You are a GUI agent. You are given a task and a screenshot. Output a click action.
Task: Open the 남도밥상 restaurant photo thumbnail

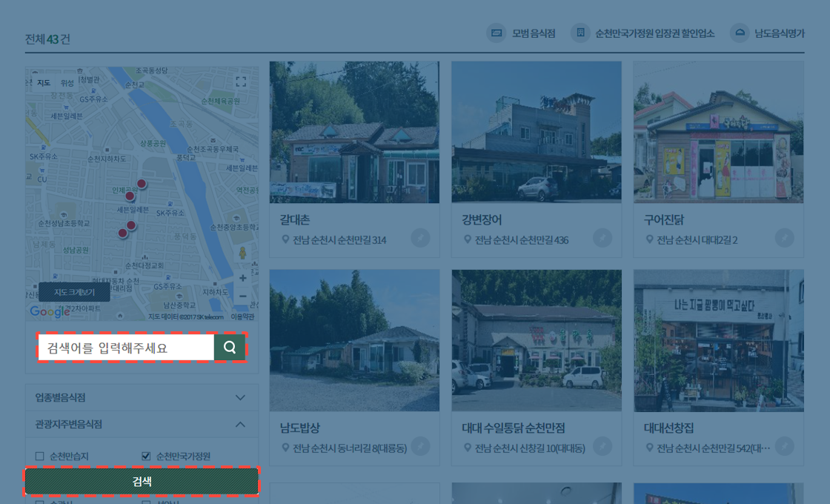354,340
